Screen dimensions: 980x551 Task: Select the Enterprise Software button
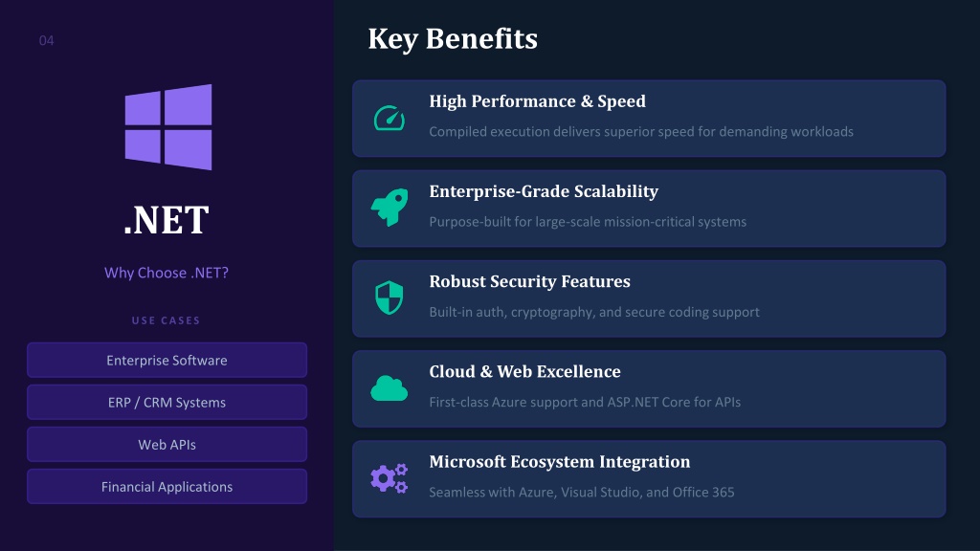(x=167, y=360)
